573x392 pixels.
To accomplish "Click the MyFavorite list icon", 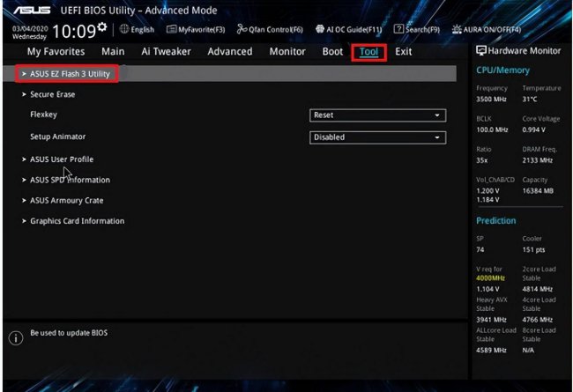I will (x=171, y=29).
